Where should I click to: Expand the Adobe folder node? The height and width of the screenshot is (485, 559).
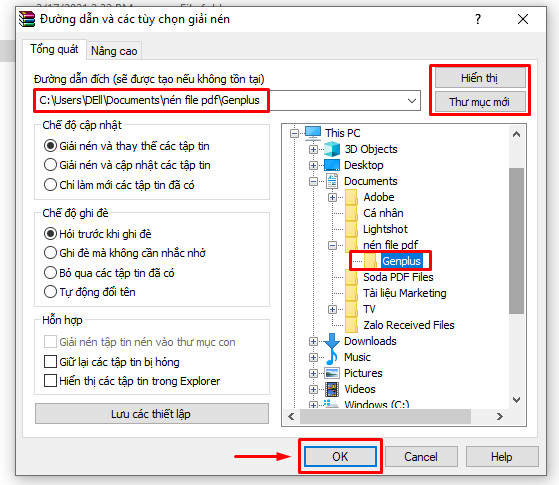(332, 198)
